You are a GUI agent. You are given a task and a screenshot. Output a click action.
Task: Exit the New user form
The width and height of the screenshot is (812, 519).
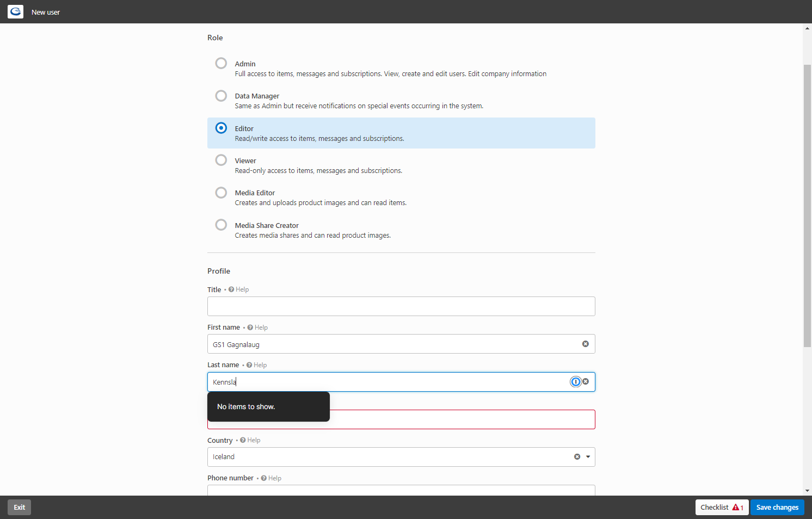[20, 507]
